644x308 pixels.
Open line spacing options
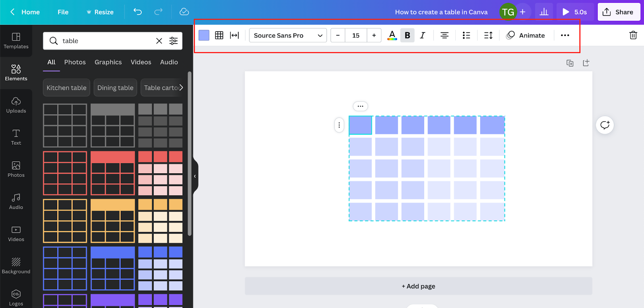coord(488,35)
